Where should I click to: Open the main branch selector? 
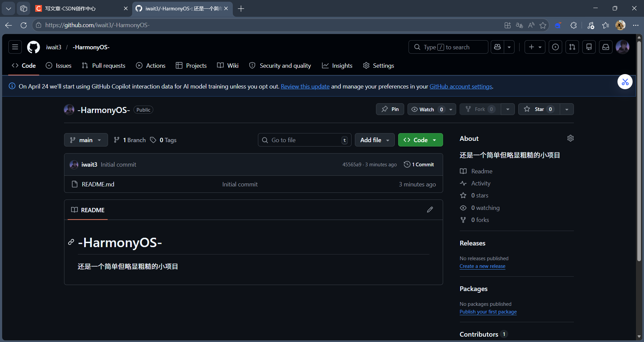tap(86, 140)
